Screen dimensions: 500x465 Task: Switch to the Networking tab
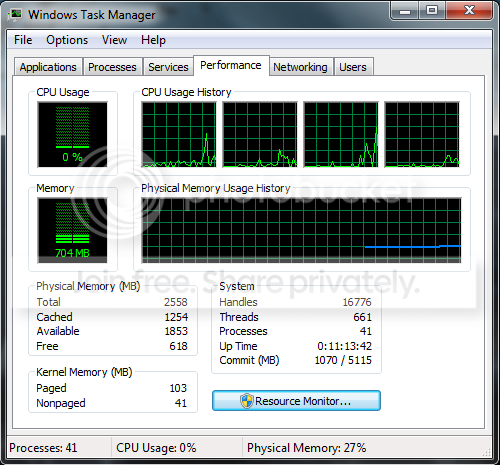pyautogui.click(x=300, y=67)
